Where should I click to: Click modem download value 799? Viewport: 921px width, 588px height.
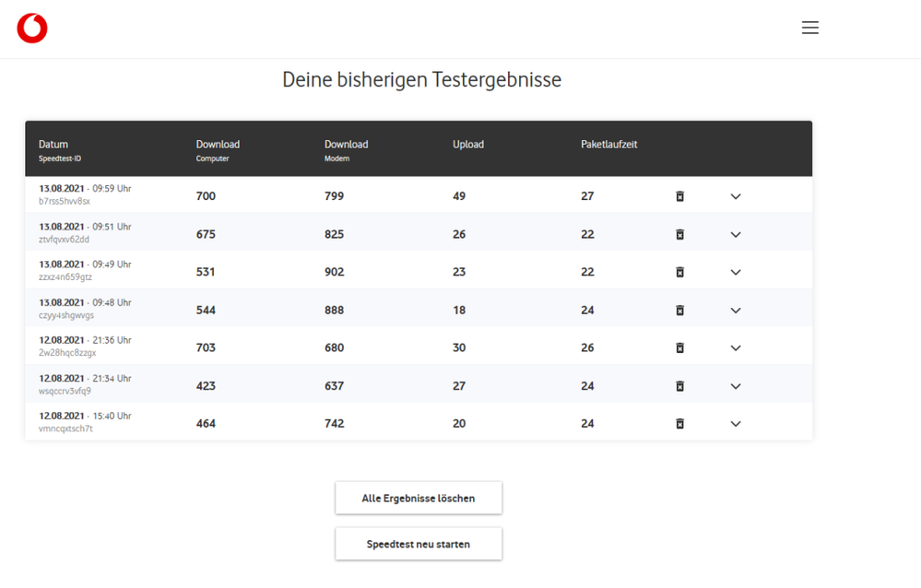coord(335,196)
